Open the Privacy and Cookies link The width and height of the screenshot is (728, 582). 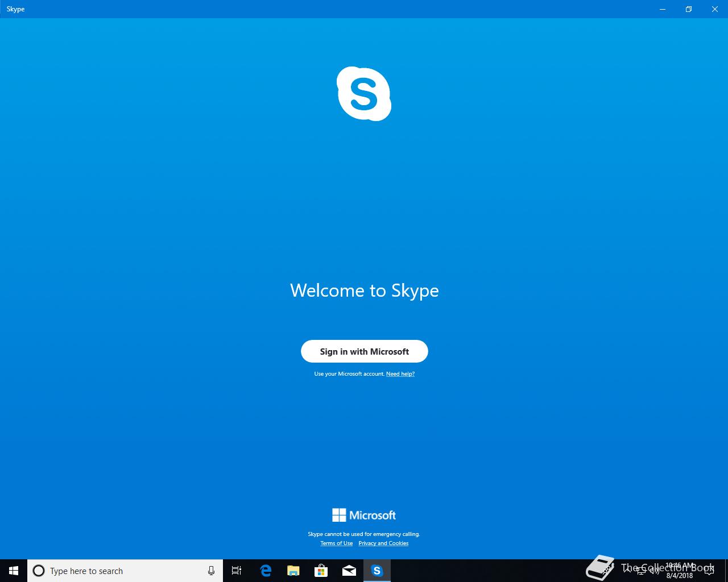(x=383, y=543)
